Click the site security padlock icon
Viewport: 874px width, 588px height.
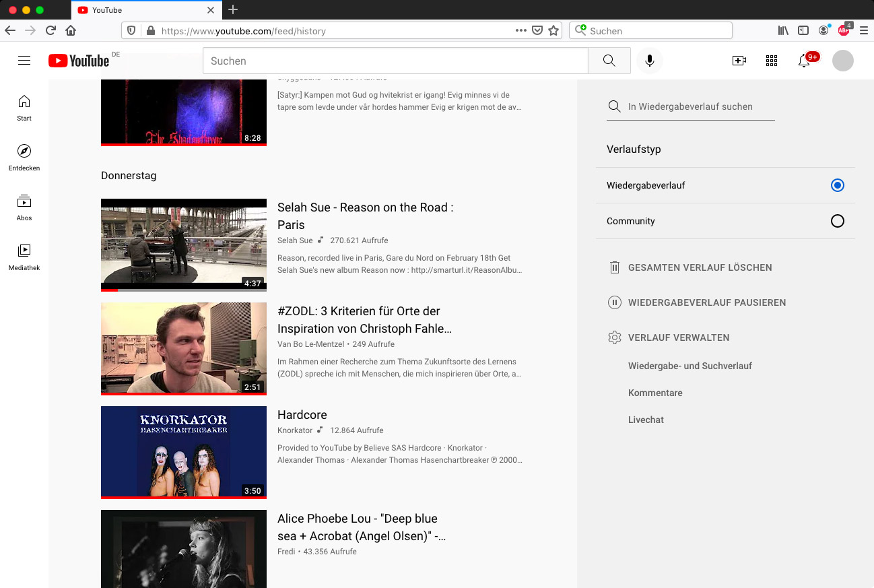[x=150, y=30]
